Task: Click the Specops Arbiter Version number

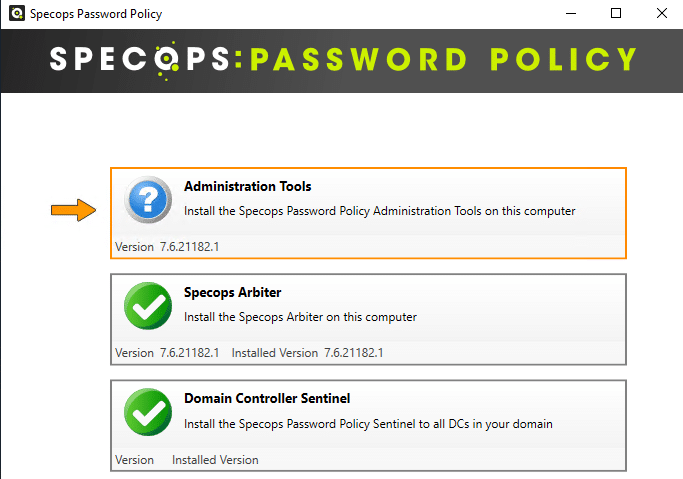Action: (x=189, y=353)
